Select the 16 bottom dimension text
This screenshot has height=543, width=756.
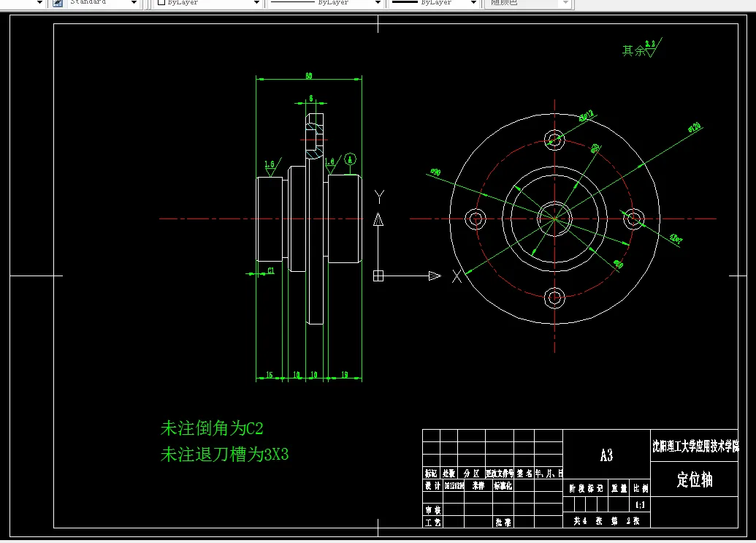point(270,375)
